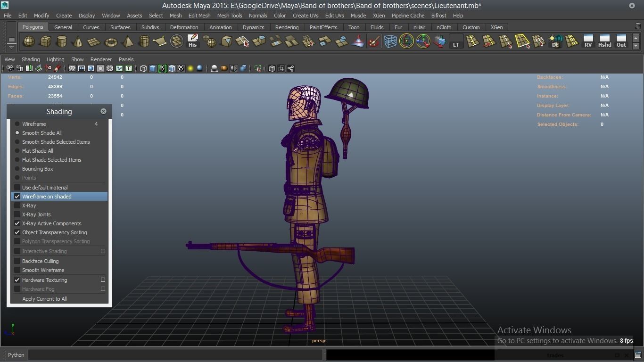Click the shelf trash icon at top right
The image size is (644, 362).
638,26
